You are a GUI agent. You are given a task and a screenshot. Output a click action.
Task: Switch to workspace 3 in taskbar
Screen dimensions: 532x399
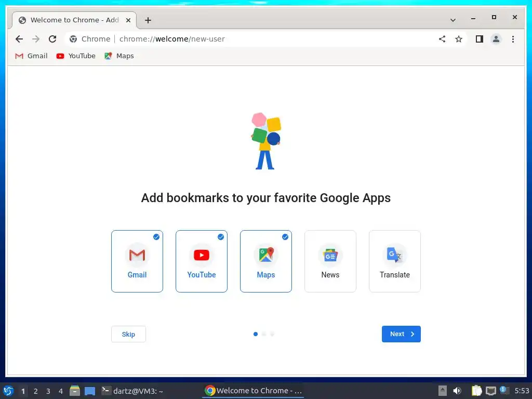pos(48,391)
